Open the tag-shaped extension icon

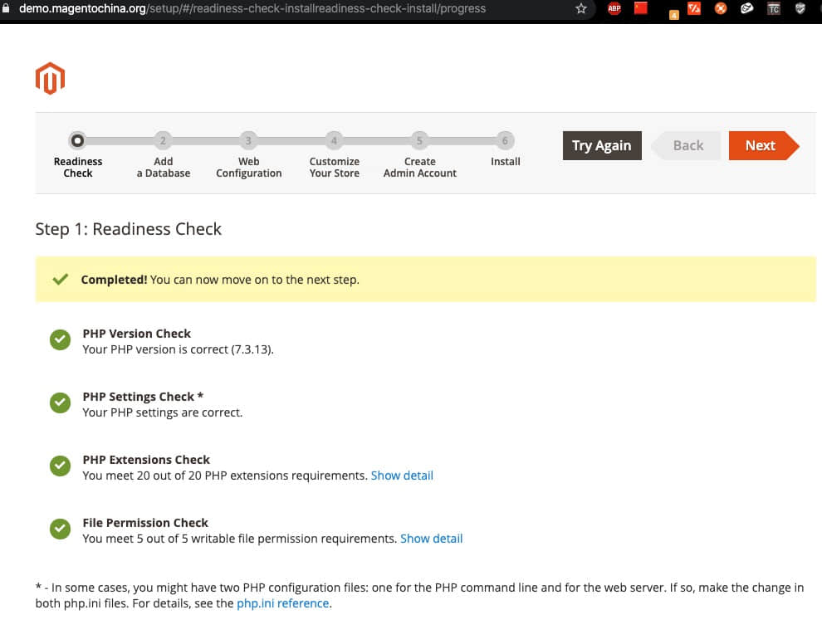click(747, 8)
